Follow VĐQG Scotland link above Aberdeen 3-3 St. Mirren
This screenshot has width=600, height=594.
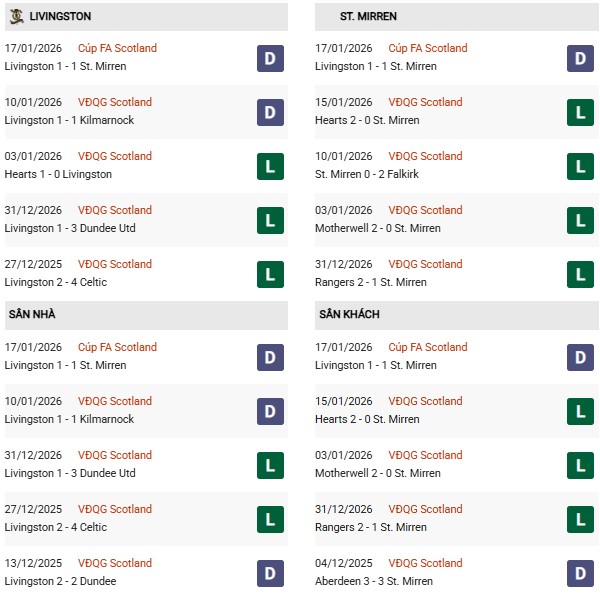pyautogui.click(x=425, y=563)
